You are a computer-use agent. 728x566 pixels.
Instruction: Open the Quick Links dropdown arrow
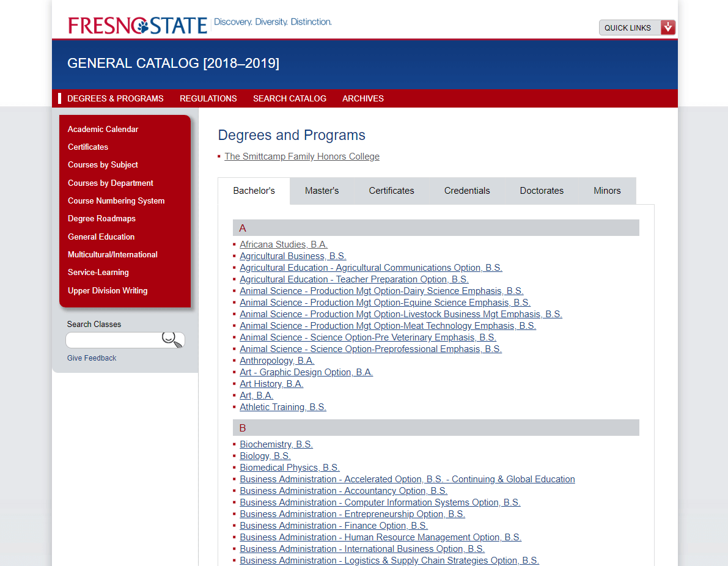coord(668,27)
